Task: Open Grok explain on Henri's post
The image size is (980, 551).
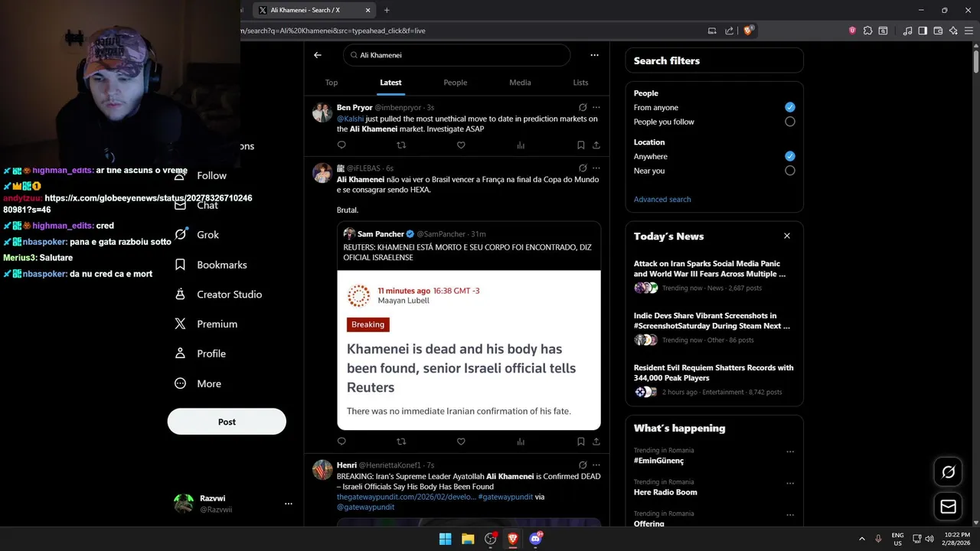Action: coord(583,465)
